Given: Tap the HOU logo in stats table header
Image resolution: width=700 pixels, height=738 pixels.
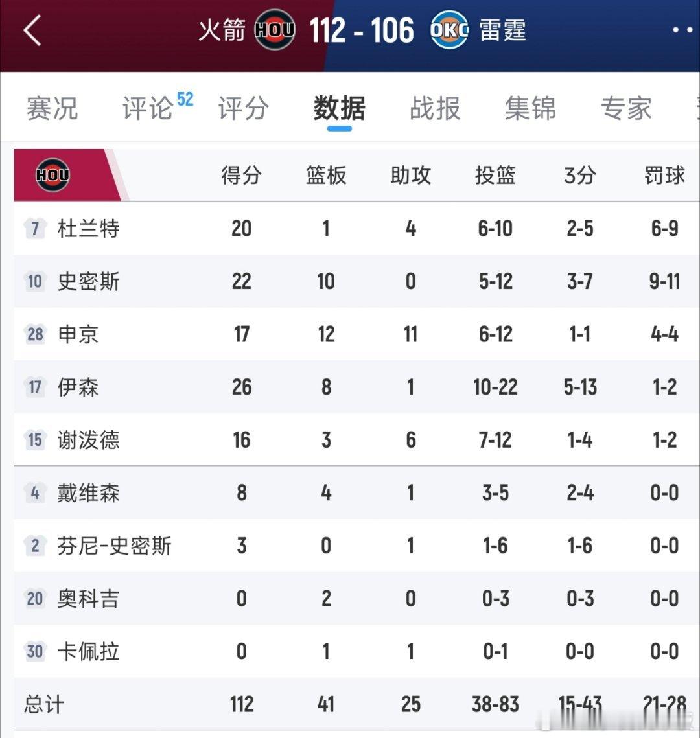Looking at the screenshot, I should tap(52, 175).
